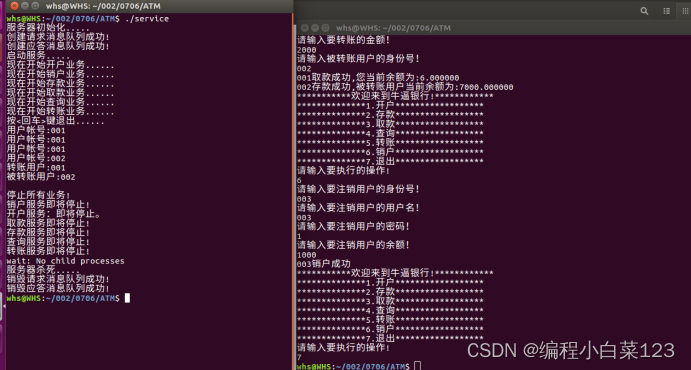
Task: Click the line '现在开始转账业务......'
Action: click(x=60, y=111)
